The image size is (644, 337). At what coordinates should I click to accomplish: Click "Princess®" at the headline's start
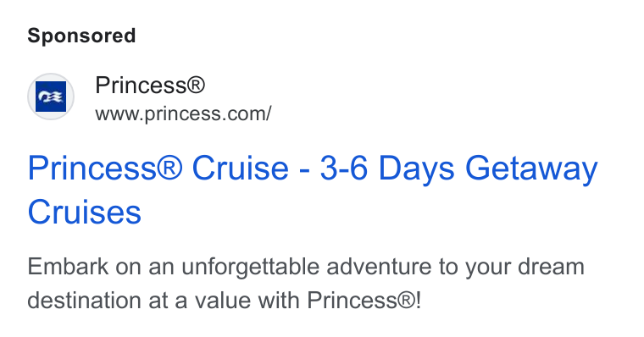pyautogui.click(x=105, y=168)
